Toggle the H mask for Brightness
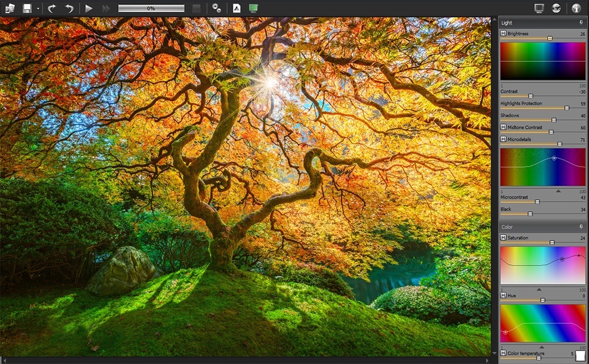The height and width of the screenshot is (364, 589). 503,34
